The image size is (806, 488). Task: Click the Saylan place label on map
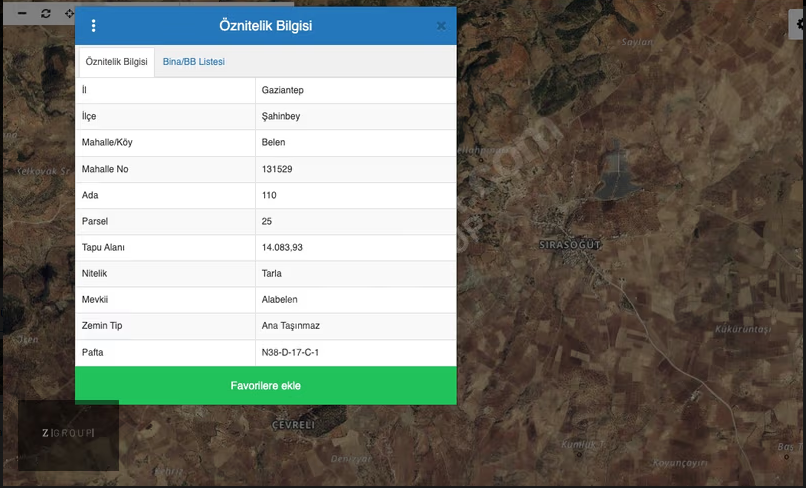(637, 42)
